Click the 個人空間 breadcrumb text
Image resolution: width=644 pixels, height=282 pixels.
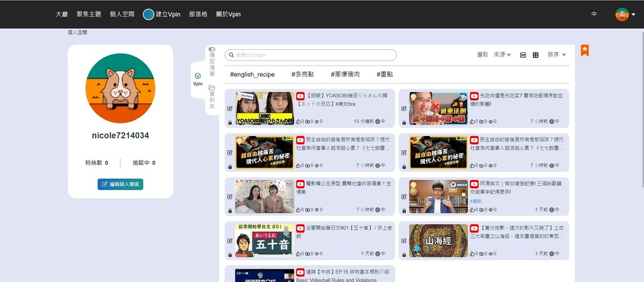pos(77,33)
